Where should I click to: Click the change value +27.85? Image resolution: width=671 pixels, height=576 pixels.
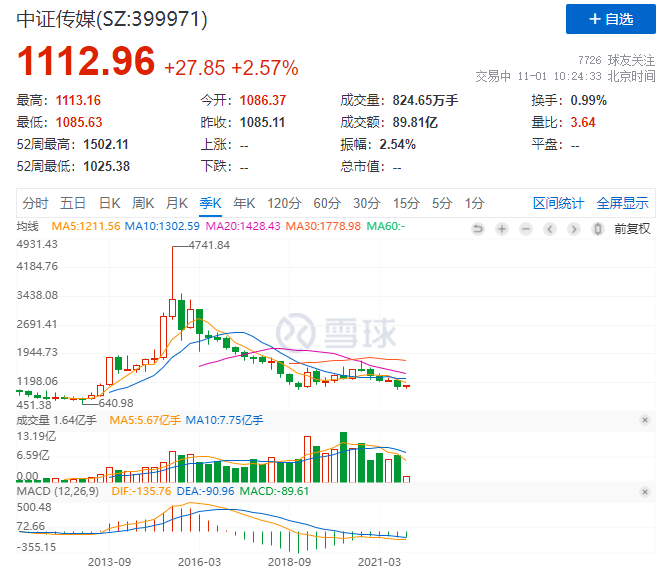point(195,68)
